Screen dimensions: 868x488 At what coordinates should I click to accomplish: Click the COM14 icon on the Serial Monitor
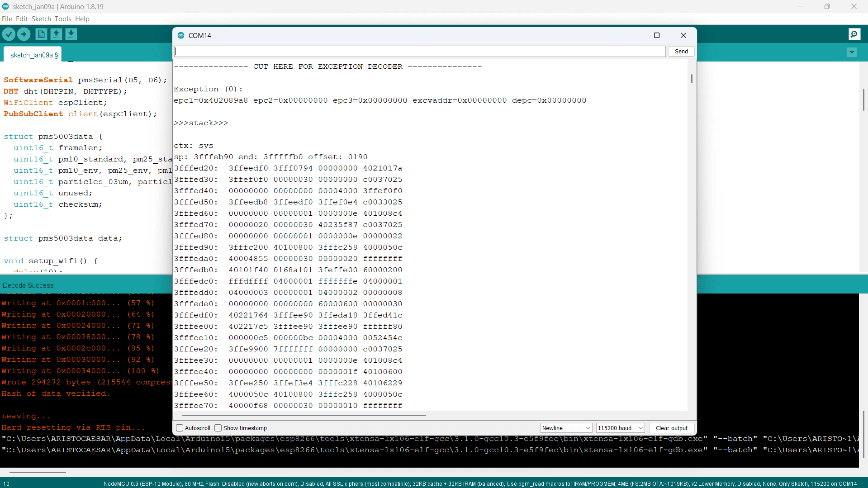tap(181, 35)
